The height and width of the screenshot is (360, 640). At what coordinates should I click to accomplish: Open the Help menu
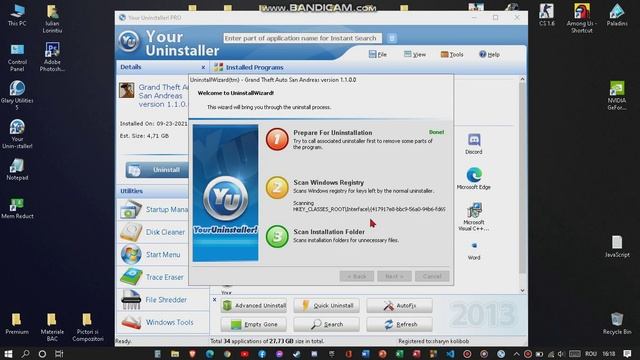click(x=489, y=54)
